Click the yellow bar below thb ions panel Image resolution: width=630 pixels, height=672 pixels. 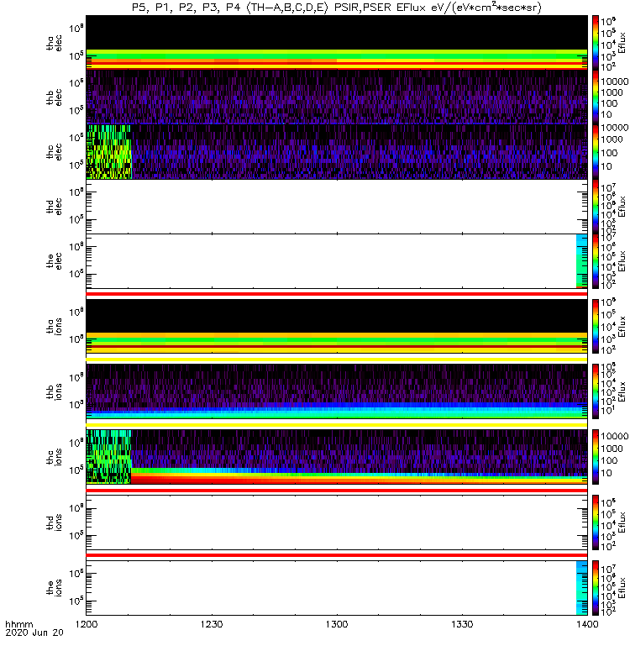pyautogui.click(x=337, y=425)
